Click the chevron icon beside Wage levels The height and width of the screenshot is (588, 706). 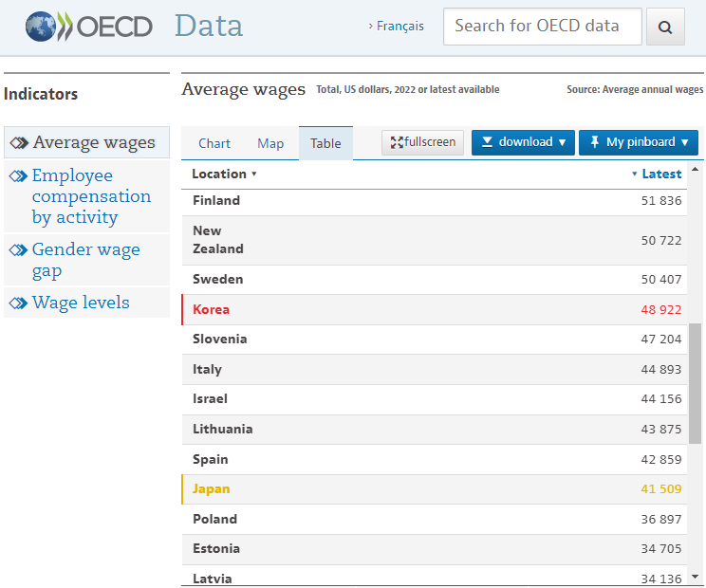tap(18, 303)
